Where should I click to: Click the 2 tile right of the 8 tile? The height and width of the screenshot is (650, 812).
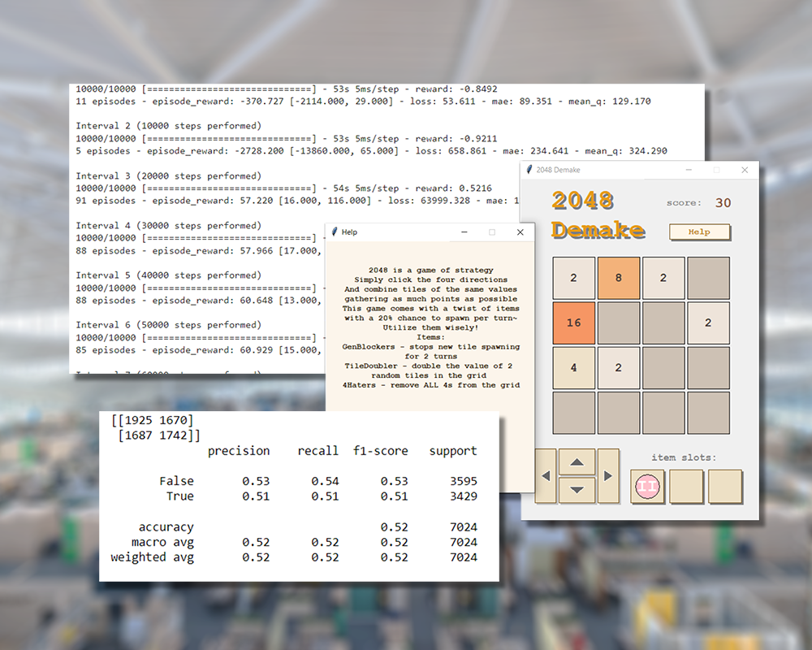pos(663,278)
